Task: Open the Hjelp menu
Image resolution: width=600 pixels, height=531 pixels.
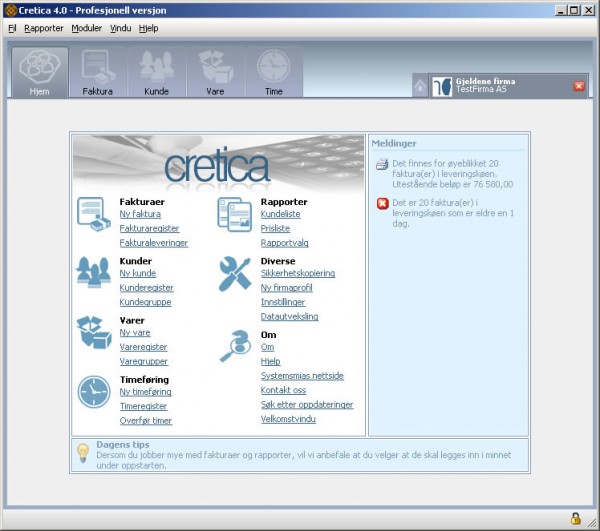Action: click(148, 28)
